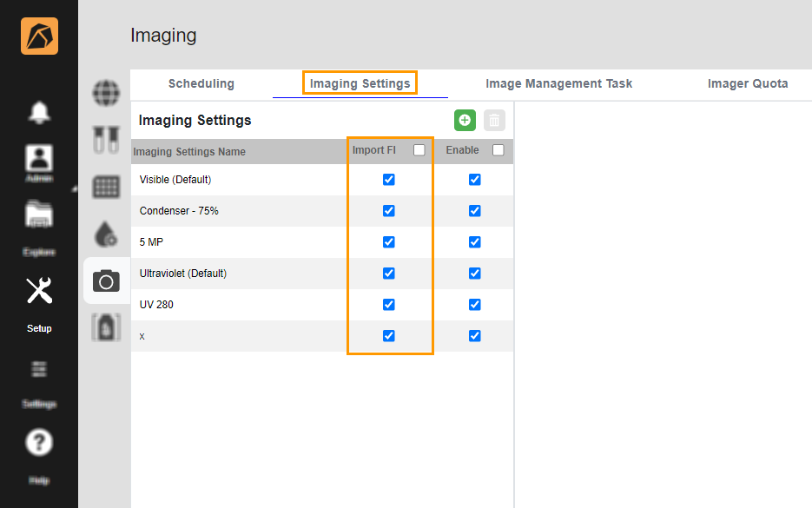Switch to the Imager Quota tab
812x508 pixels.
(x=748, y=83)
